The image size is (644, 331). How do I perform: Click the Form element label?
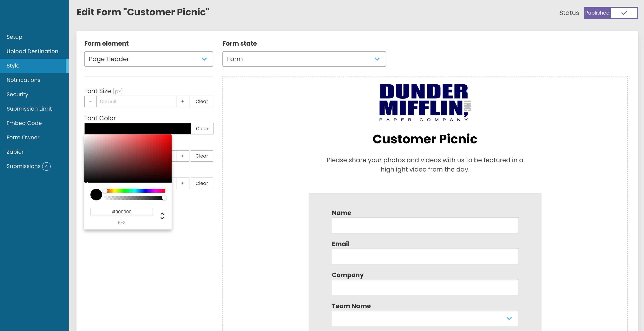click(106, 43)
